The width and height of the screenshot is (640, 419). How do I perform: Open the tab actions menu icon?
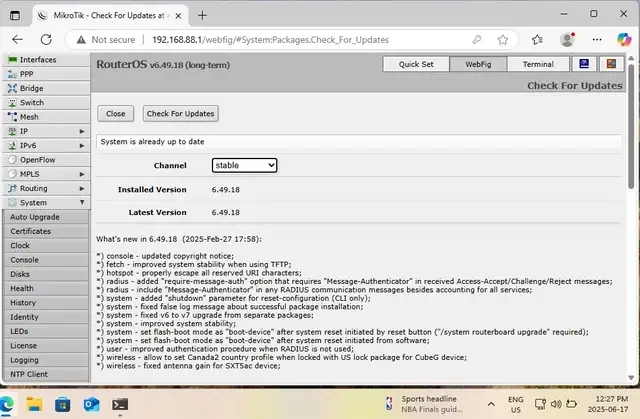(15, 16)
